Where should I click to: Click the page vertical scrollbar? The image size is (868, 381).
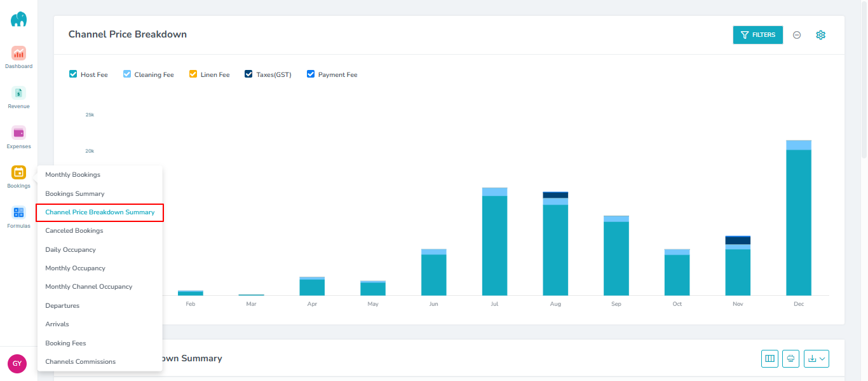point(864,80)
